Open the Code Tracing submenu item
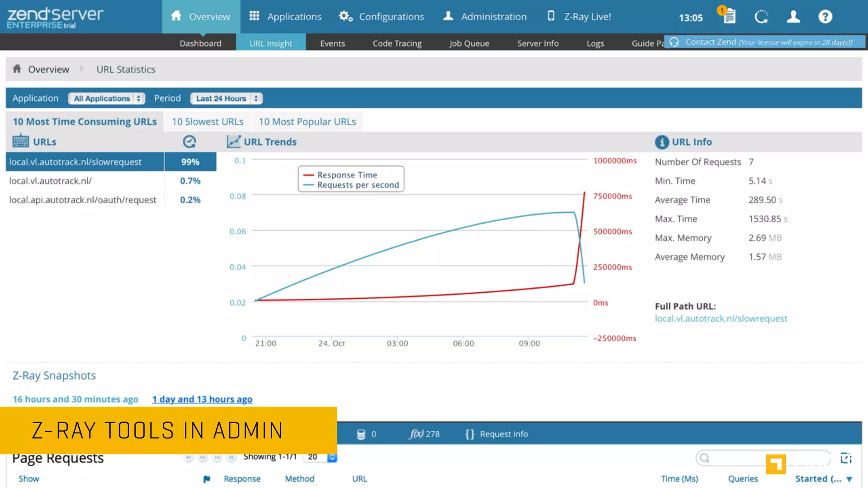Image resolution: width=868 pixels, height=488 pixels. [x=397, y=43]
